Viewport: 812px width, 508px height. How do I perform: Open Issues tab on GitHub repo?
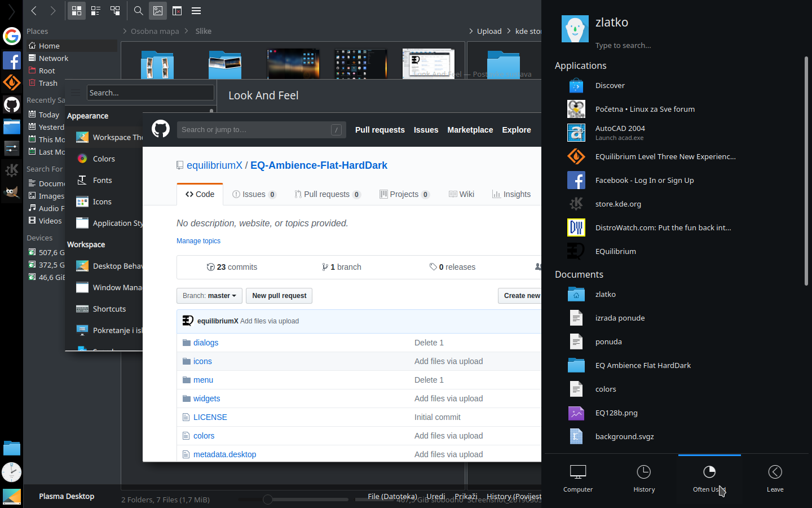click(254, 194)
